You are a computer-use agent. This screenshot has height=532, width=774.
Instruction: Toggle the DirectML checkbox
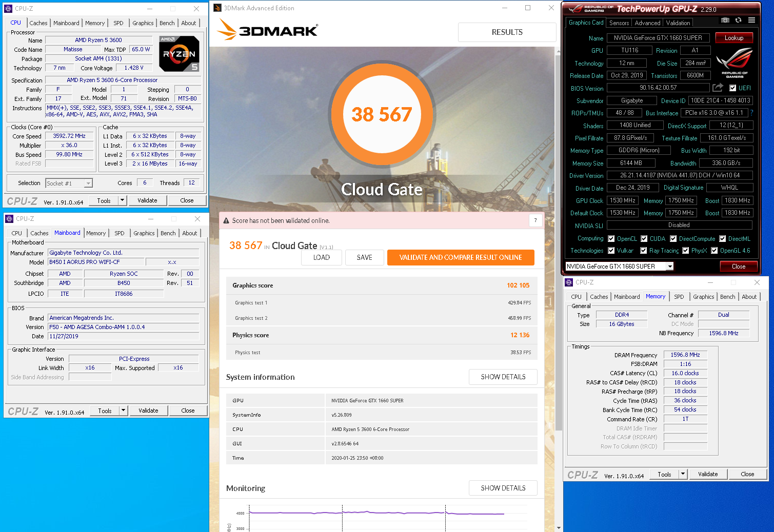[x=722, y=239]
